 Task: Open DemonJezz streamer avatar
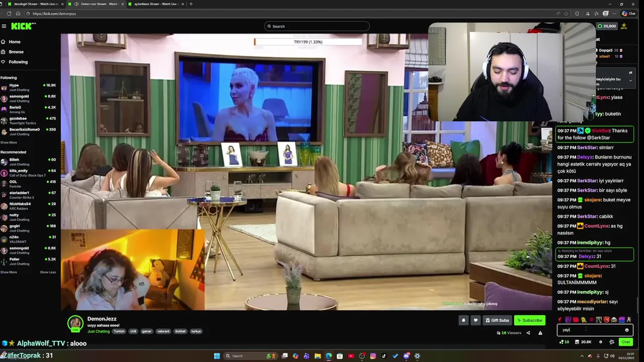75,323
